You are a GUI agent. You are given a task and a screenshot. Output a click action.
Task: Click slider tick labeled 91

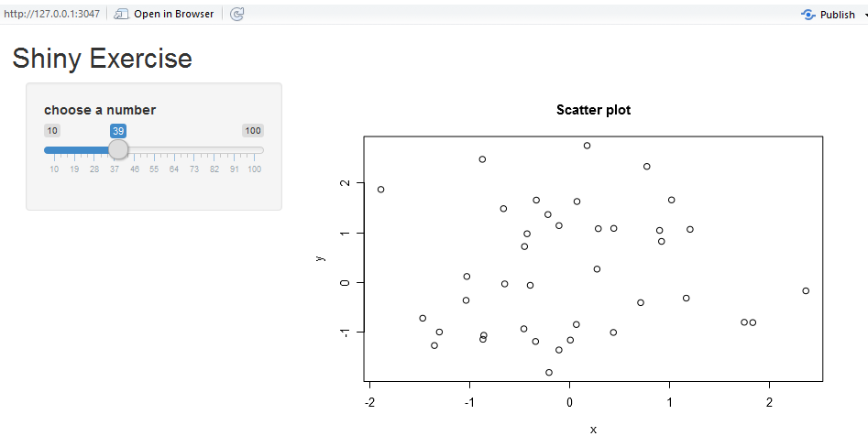pyautogui.click(x=234, y=169)
